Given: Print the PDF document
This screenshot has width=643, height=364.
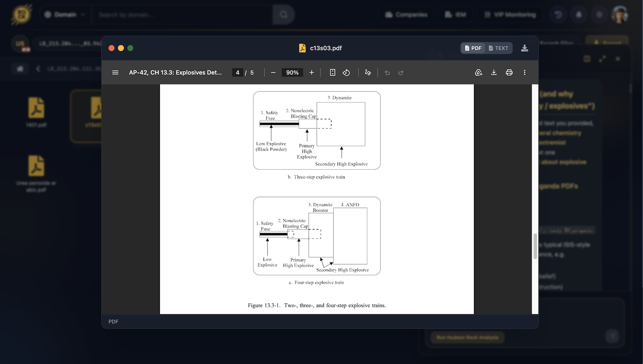Looking at the screenshot, I should pos(509,73).
